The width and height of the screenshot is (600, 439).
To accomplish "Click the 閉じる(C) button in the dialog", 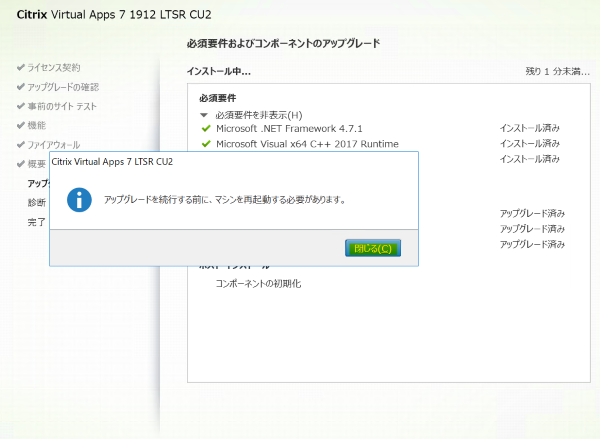I will [x=373, y=248].
